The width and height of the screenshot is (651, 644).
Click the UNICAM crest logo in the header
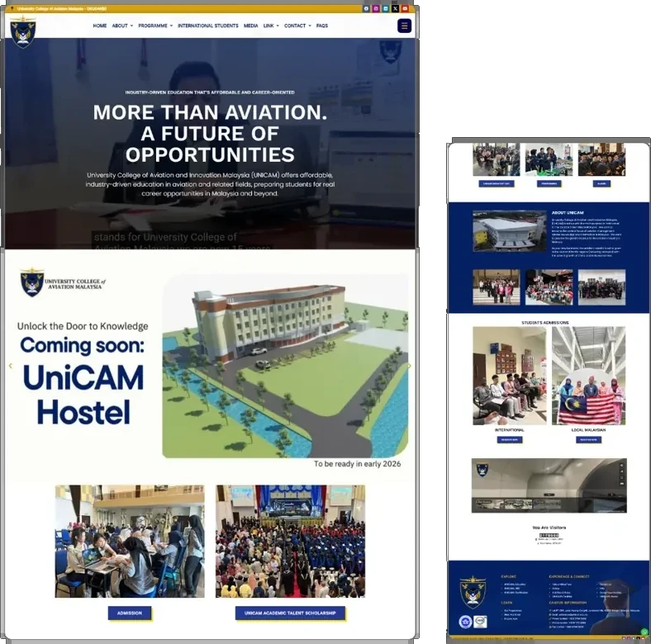click(23, 32)
